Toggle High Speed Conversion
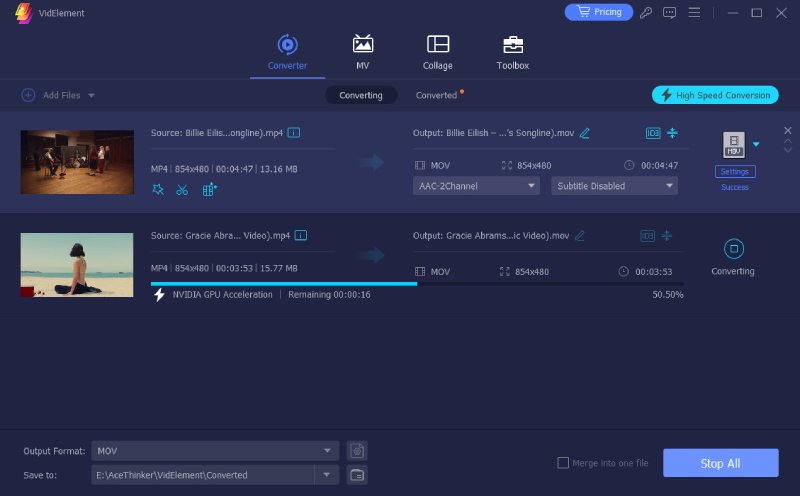This screenshot has width=800, height=496. tap(715, 95)
